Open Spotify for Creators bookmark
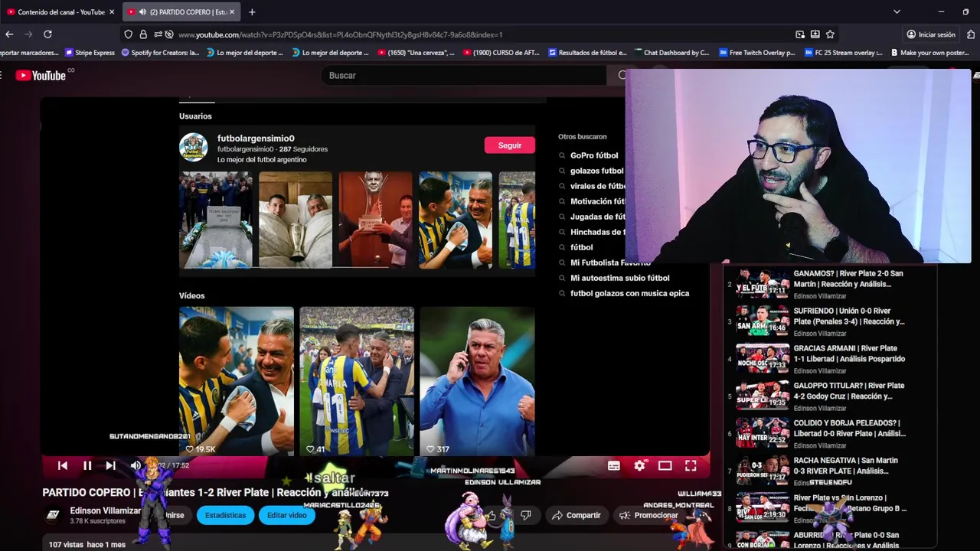980x551 pixels. [160, 53]
